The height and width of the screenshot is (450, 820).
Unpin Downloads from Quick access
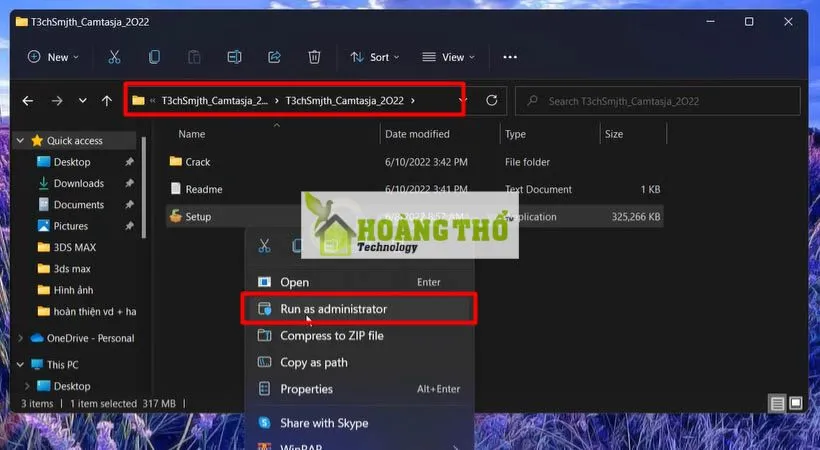coord(129,183)
